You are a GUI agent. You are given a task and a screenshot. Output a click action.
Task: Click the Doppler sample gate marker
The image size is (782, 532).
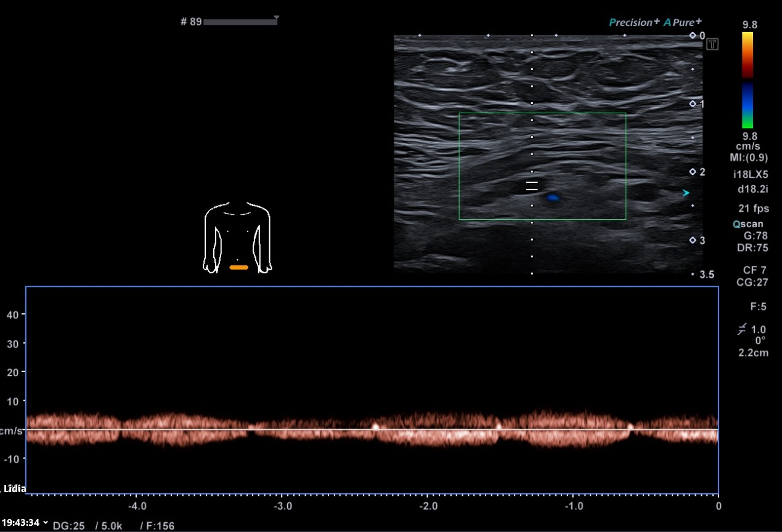coord(532,186)
